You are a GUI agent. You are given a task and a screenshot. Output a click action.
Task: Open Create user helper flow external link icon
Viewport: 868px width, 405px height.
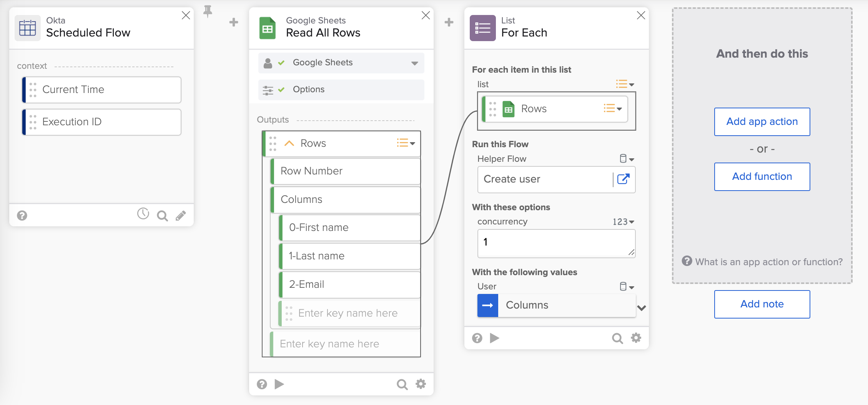[x=623, y=179]
